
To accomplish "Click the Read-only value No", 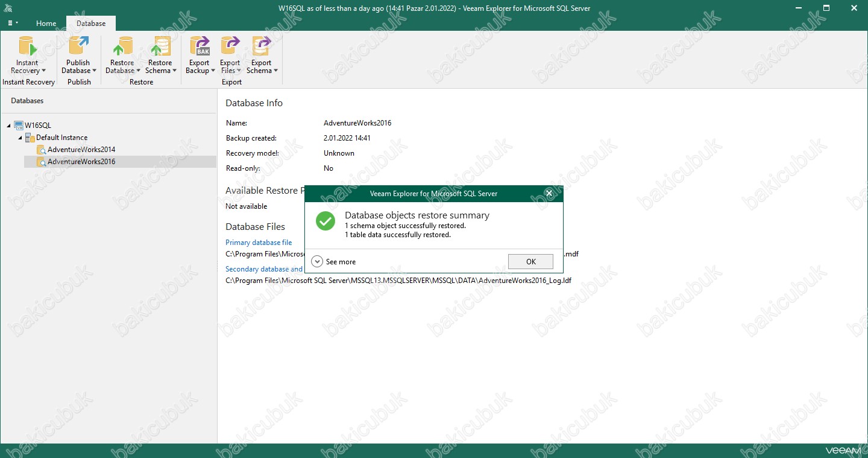I will coord(329,168).
